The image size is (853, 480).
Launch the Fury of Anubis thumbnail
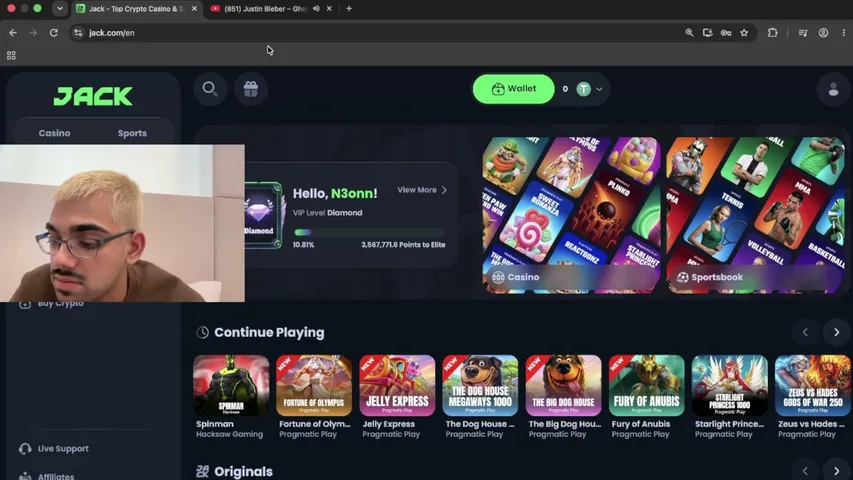(646, 385)
